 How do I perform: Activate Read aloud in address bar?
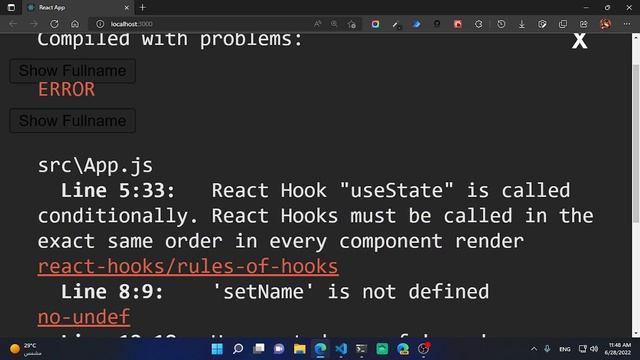click(318, 24)
